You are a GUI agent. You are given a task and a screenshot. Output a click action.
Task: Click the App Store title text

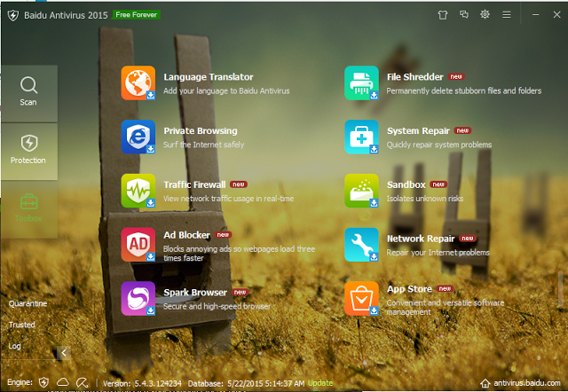click(x=409, y=289)
